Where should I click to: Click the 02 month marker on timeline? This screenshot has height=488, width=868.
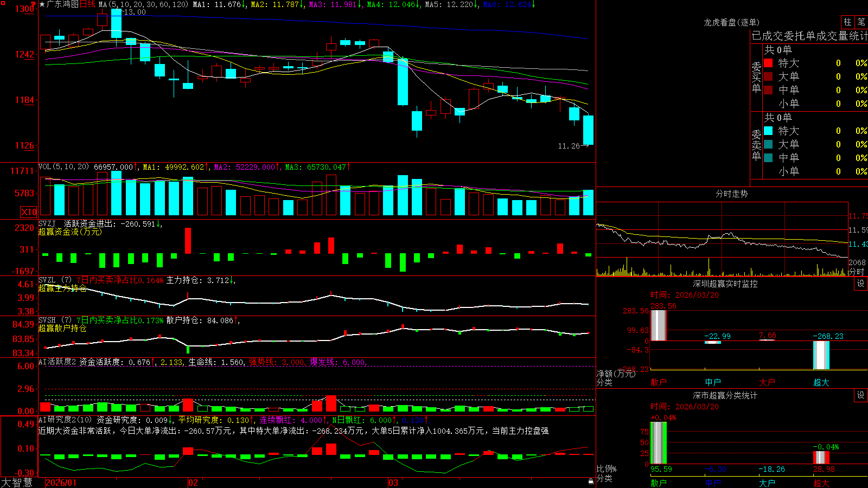click(193, 483)
